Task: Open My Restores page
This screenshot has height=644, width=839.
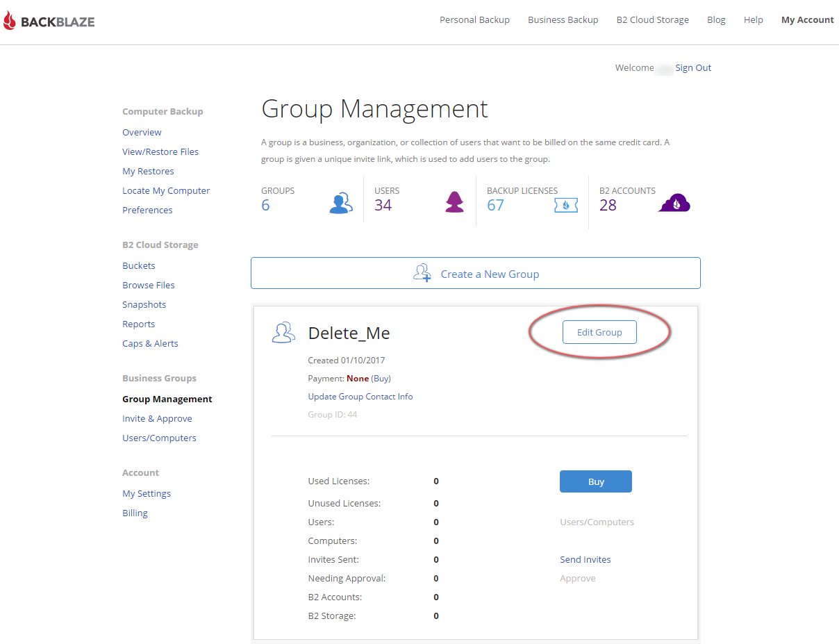Action: click(148, 171)
